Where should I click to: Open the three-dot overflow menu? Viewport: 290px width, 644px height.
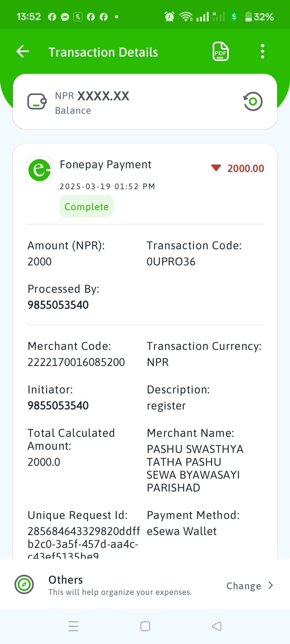click(263, 51)
